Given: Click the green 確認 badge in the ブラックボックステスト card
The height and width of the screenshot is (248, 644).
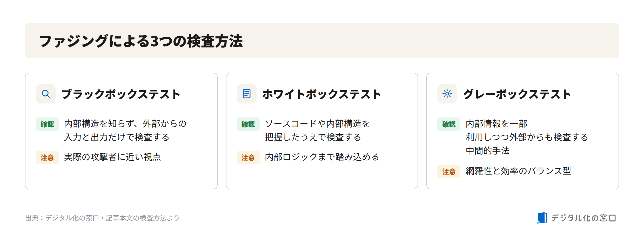Looking at the screenshot, I should pos(47,124).
